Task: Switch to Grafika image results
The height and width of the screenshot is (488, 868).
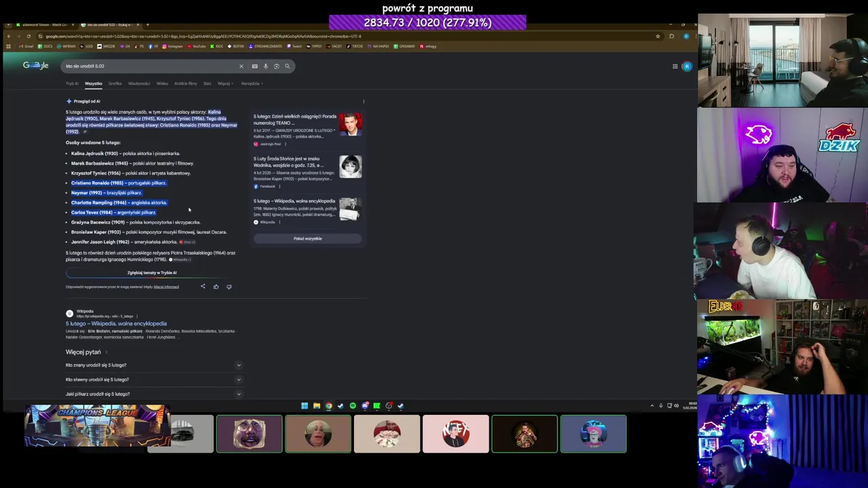Action: pos(115,83)
